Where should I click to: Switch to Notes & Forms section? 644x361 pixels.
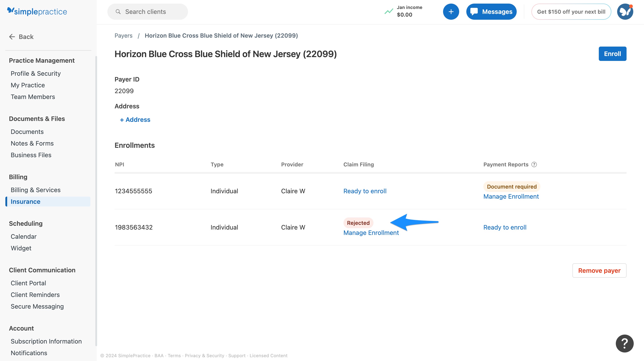(x=32, y=143)
